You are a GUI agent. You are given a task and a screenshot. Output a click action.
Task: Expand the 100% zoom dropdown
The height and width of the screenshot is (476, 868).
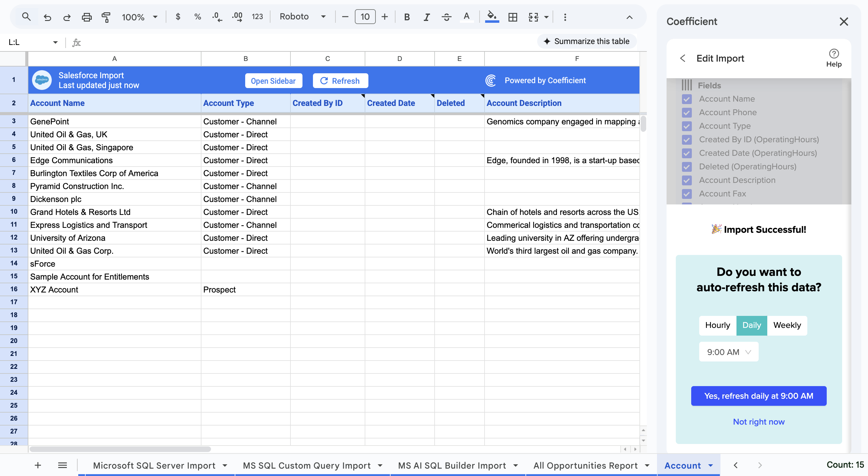[x=140, y=17]
